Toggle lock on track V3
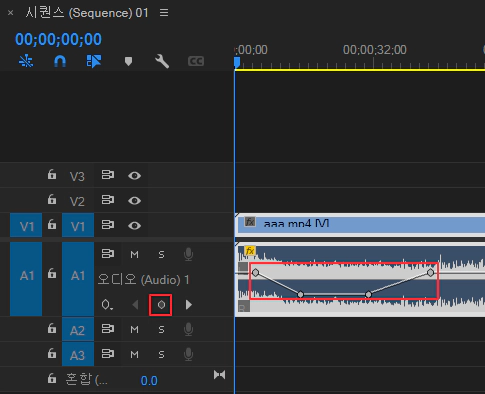485x394 pixels. click(x=52, y=174)
